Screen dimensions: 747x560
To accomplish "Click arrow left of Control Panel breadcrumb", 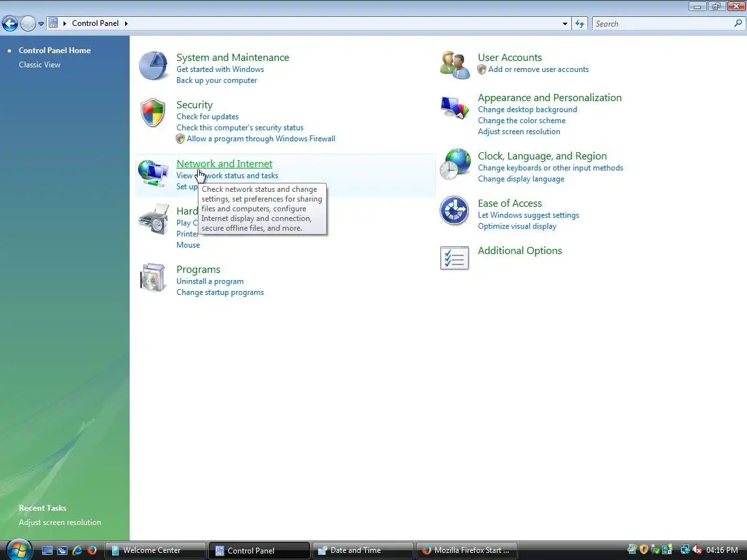I will pyautogui.click(x=65, y=23).
